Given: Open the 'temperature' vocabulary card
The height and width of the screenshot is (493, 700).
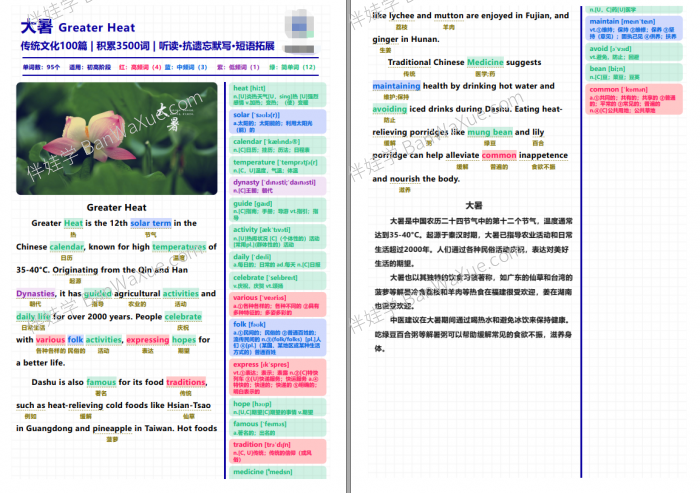Looking at the screenshot, I should click(x=277, y=165).
